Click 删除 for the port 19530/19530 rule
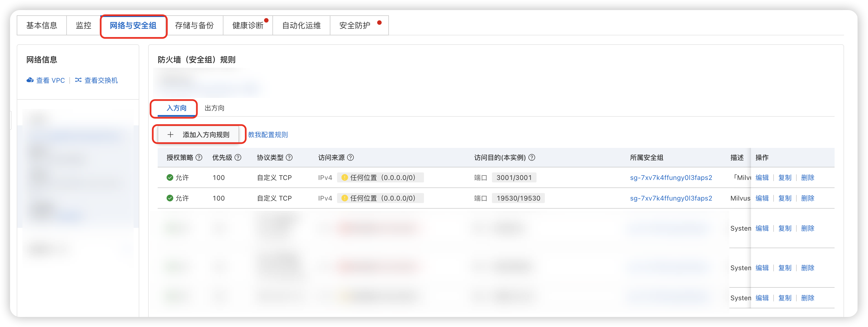Screen dimensions: 868x327 [807, 198]
